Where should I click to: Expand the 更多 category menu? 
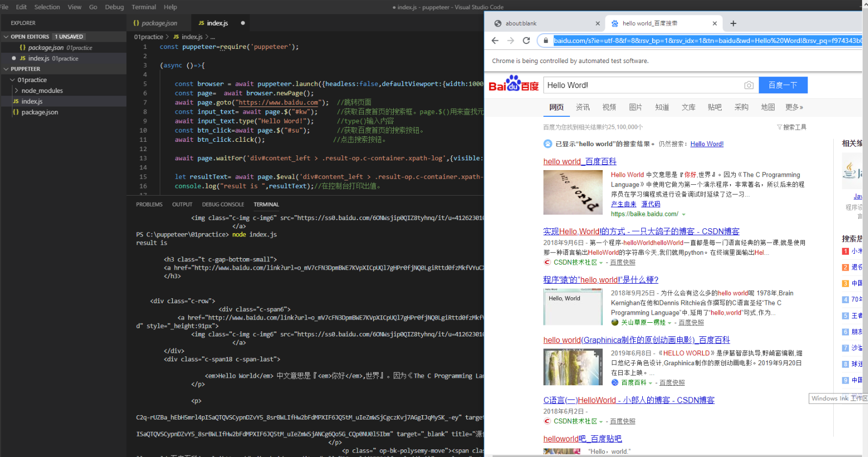coord(794,108)
